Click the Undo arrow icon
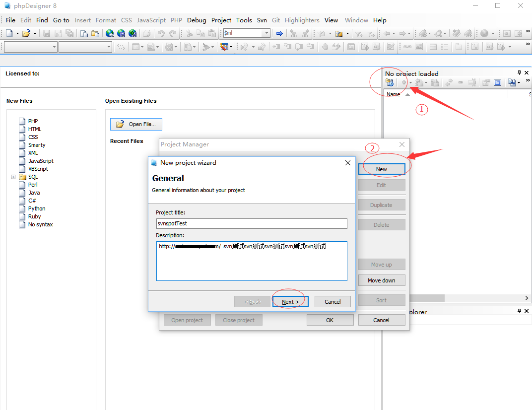 (x=161, y=33)
